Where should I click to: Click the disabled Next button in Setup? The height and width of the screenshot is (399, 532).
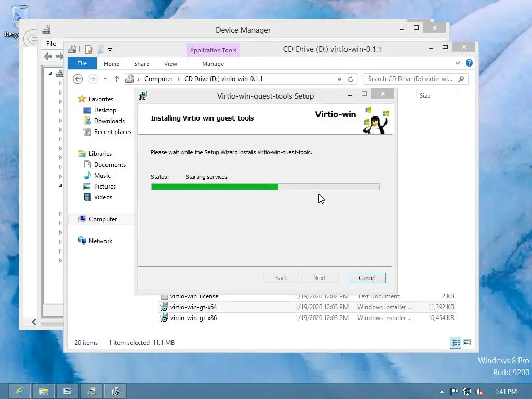320,278
